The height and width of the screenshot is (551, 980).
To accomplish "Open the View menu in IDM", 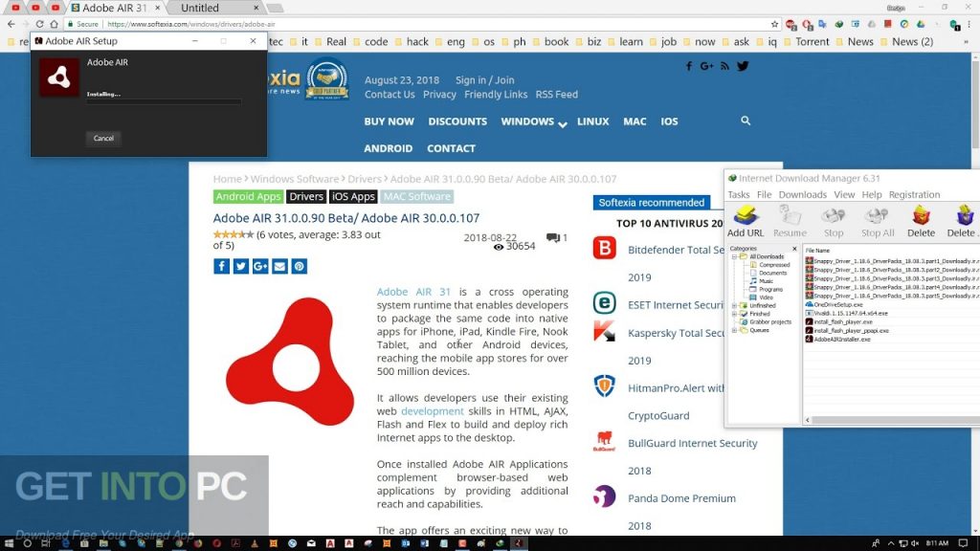I will pyautogui.click(x=844, y=194).
